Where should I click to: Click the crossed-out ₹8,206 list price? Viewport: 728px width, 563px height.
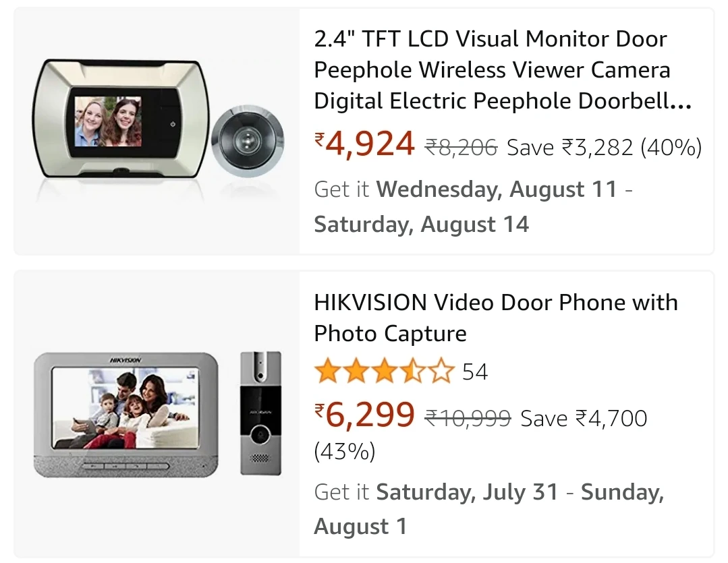[461, 146]
